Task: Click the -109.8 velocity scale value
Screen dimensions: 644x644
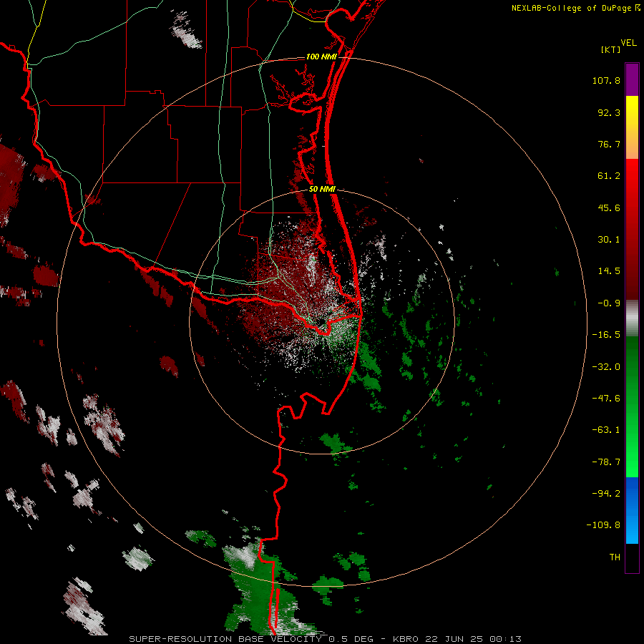Action: (x=603, y=525)
